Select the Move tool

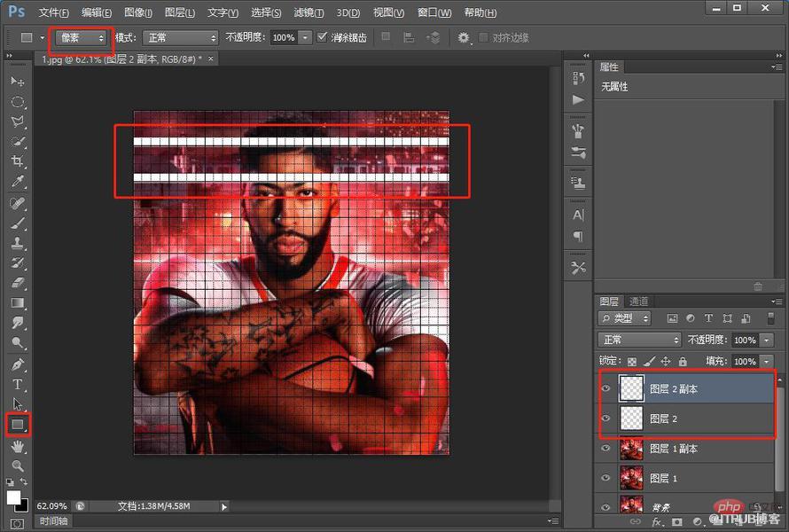pos(18,81)
